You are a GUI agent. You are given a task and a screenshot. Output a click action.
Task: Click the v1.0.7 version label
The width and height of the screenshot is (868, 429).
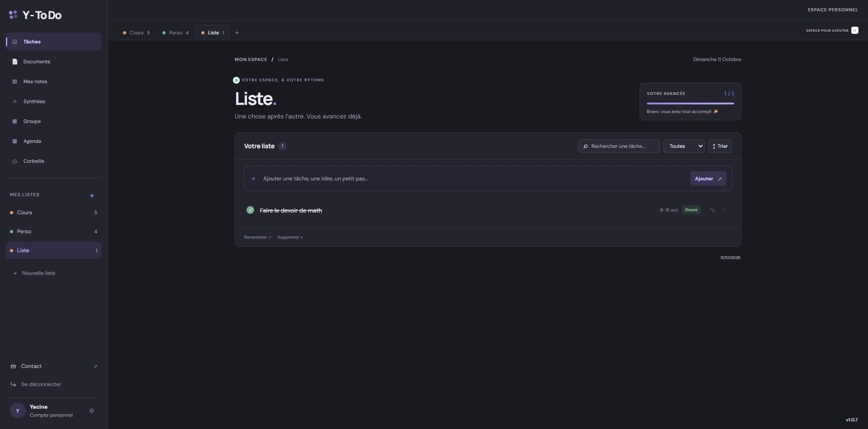[x=852, y=420]
